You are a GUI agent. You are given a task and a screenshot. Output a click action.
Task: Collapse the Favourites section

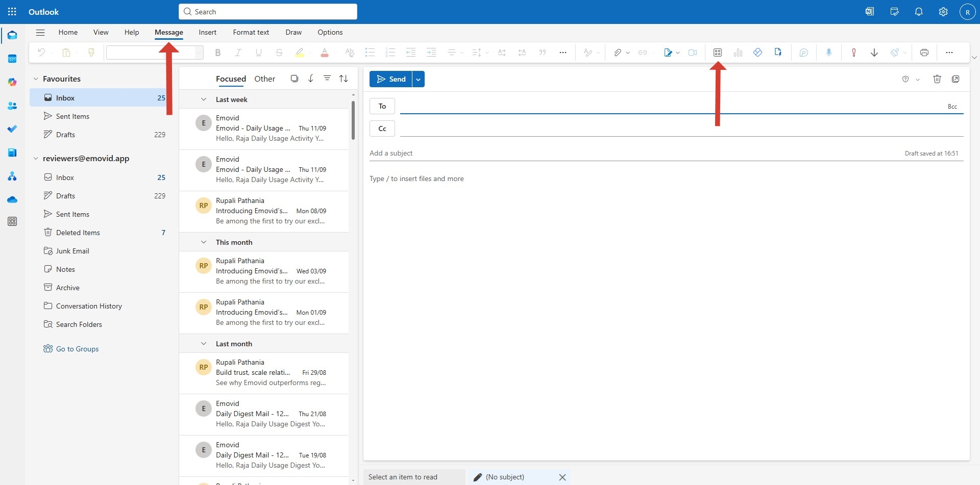tap(35, 79)
